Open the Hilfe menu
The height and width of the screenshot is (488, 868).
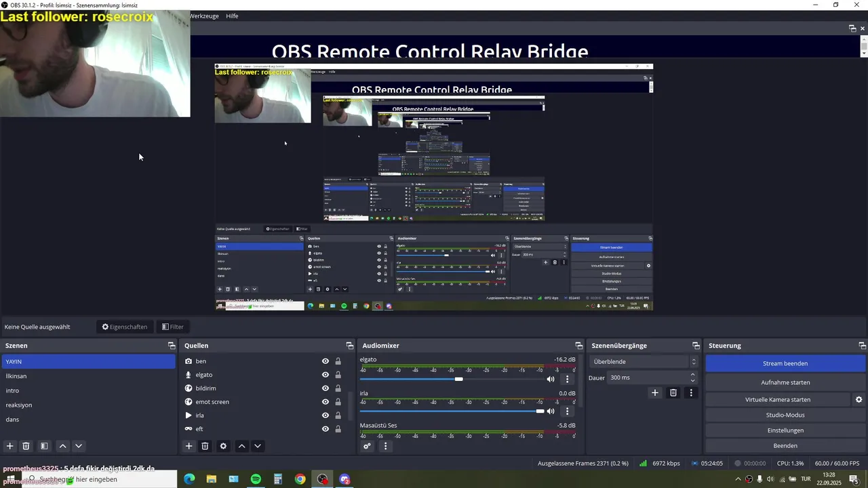(x=232, y=16)
